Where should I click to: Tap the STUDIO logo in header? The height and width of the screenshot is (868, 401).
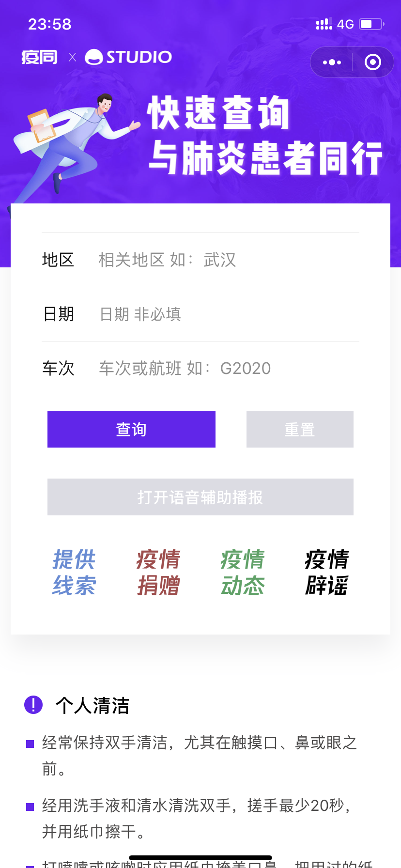[129, 57]
